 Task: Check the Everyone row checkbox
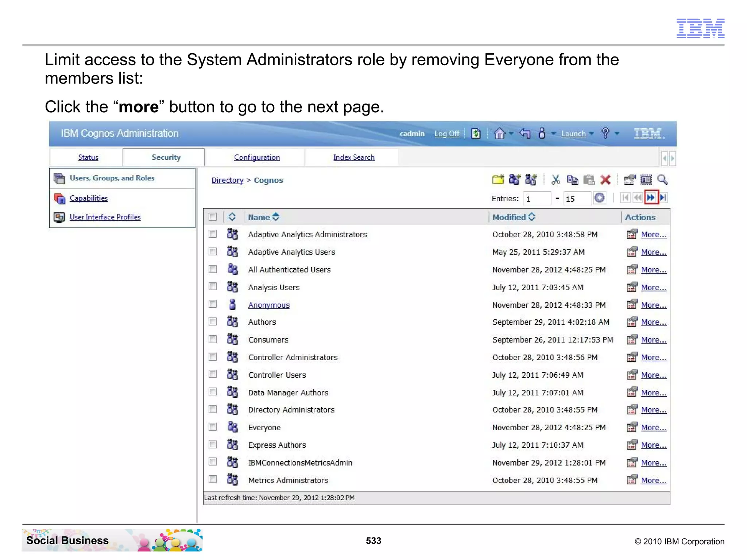point(213,427)
